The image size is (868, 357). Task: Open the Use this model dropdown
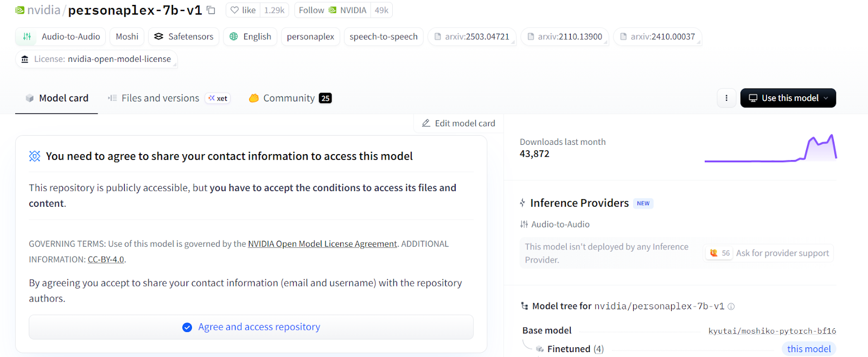click(x=787, y=98)
